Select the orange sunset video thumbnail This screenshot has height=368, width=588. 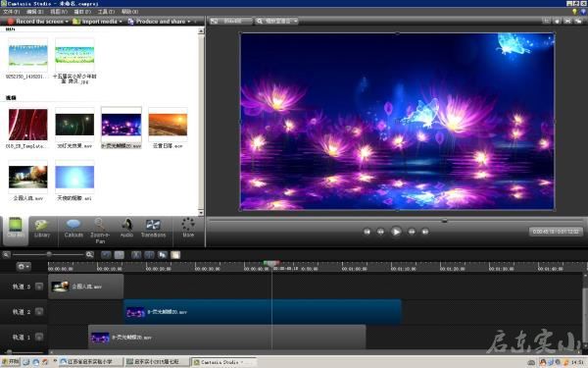[168, 125]
